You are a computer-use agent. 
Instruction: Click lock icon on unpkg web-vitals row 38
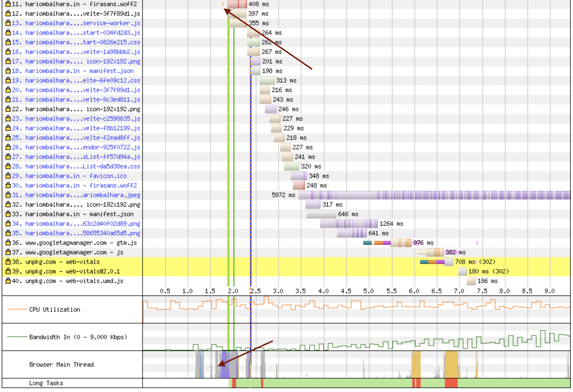(x=8, y=262)
